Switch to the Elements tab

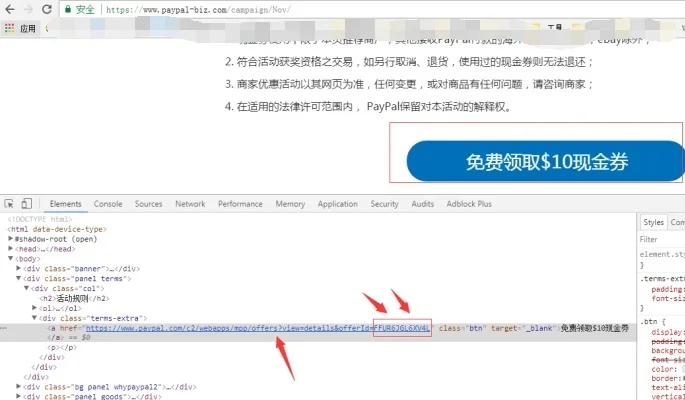click(x=66, y=204)
